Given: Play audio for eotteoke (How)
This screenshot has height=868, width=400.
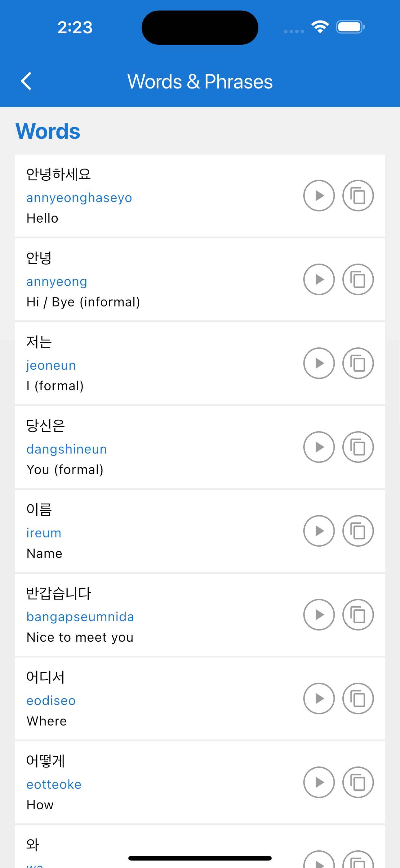Looking at the screenshot, I should 319,782.
